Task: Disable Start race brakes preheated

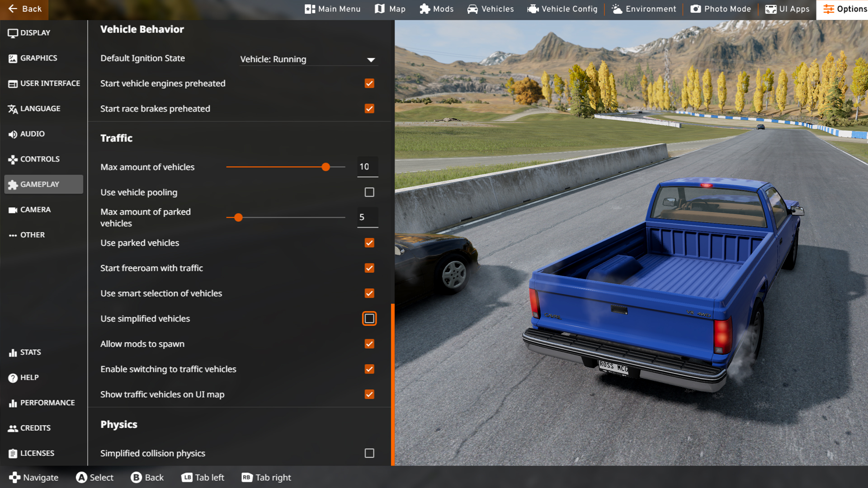Action: pos(369,108)
